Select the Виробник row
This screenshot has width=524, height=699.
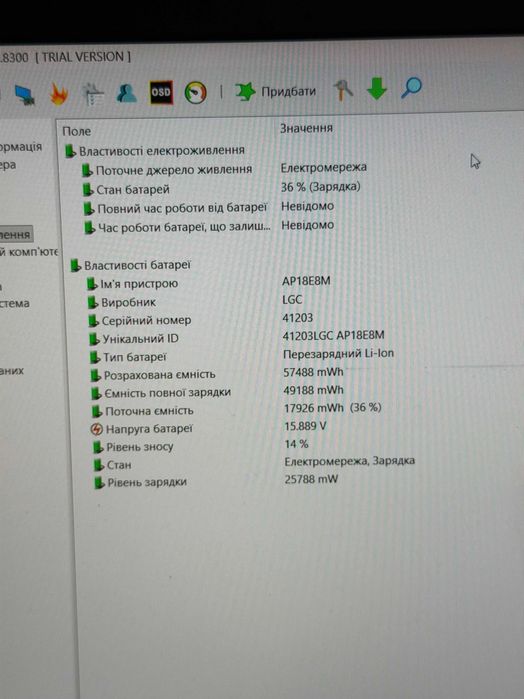tap(122, 303)
